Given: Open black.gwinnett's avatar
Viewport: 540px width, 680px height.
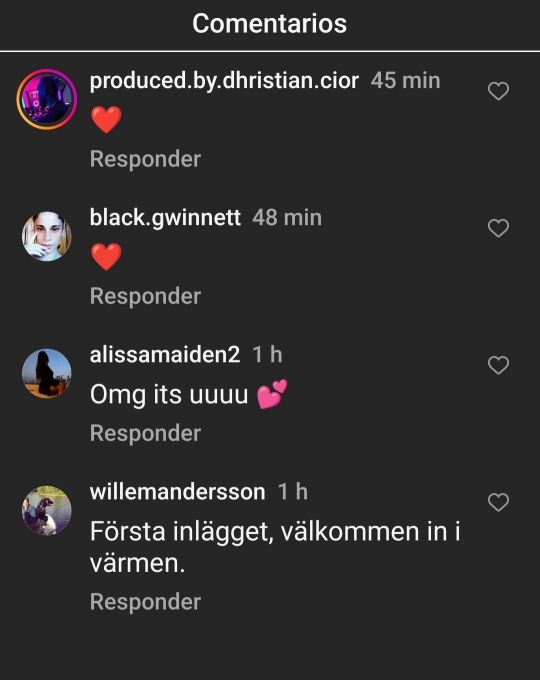Looking at the screenshot, I should [x=47, y=236].
